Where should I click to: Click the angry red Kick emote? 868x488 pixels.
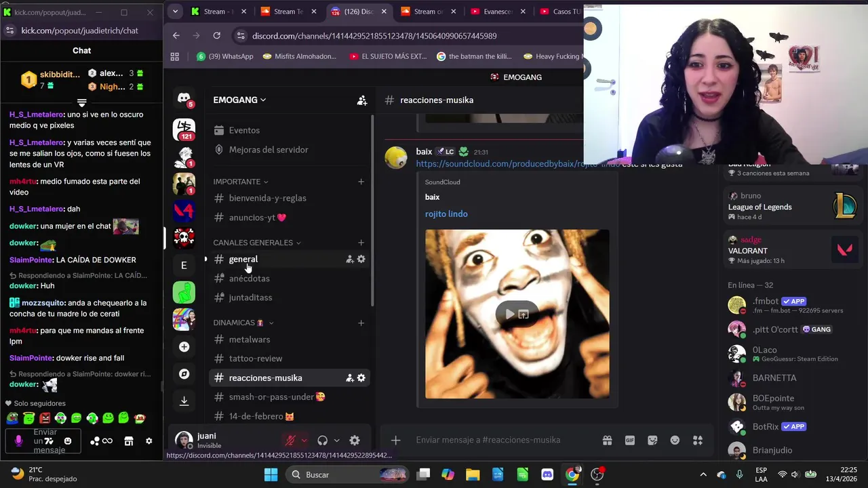click(45, 418)
